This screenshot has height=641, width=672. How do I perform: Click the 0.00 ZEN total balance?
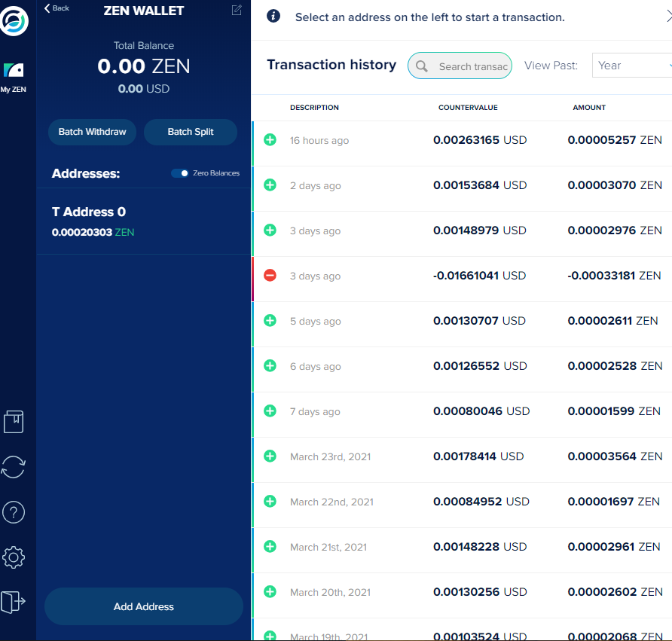(144, 66)
